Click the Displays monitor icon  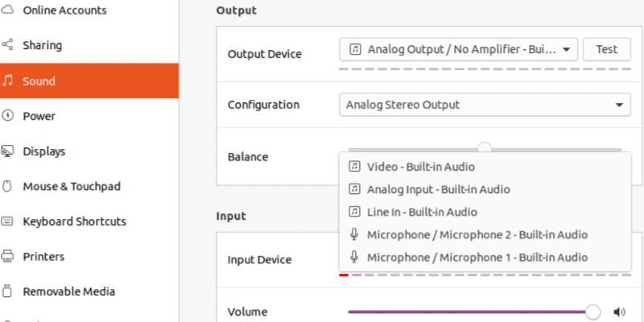pyautogui.click(x=7, y=151)
